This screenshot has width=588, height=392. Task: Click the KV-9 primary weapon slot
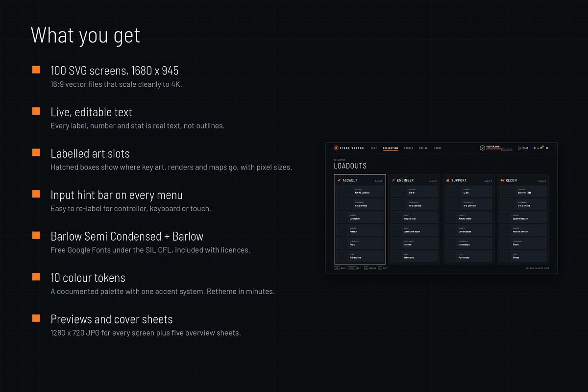[415, 191]
